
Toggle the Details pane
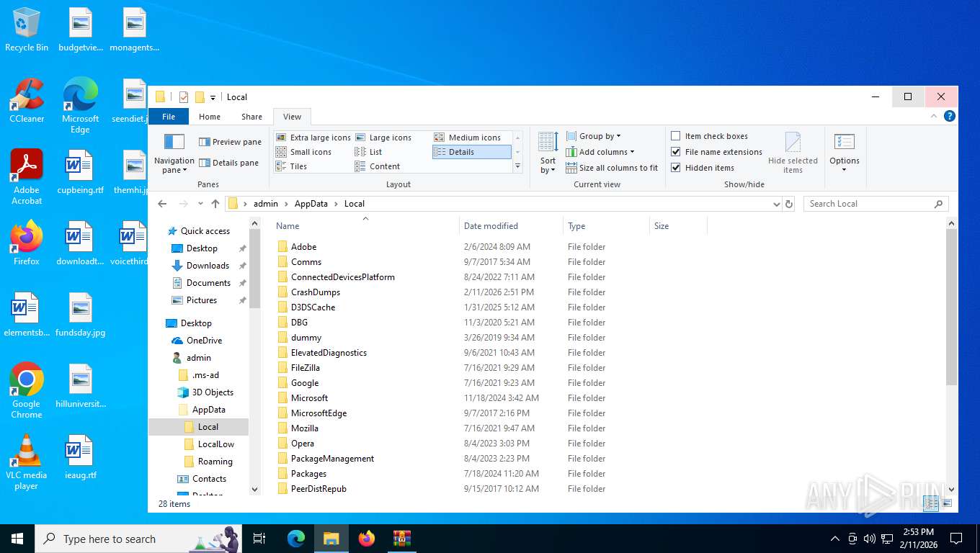228,163
